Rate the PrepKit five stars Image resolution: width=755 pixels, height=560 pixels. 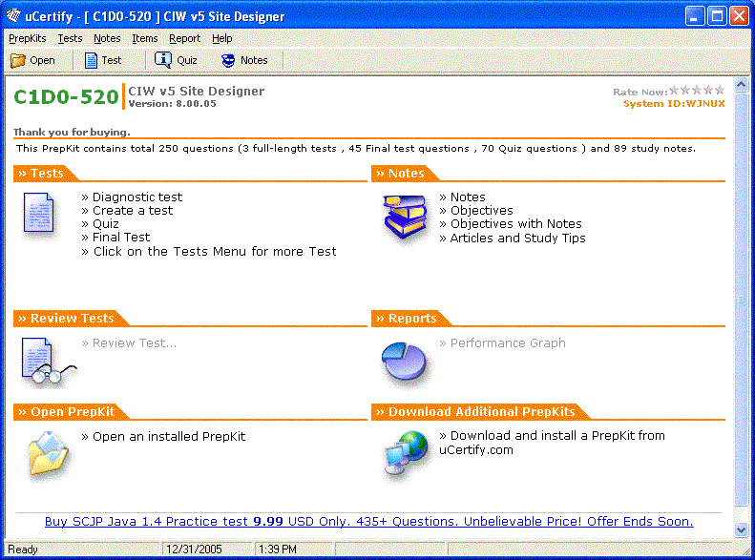(x=720, y=90)
